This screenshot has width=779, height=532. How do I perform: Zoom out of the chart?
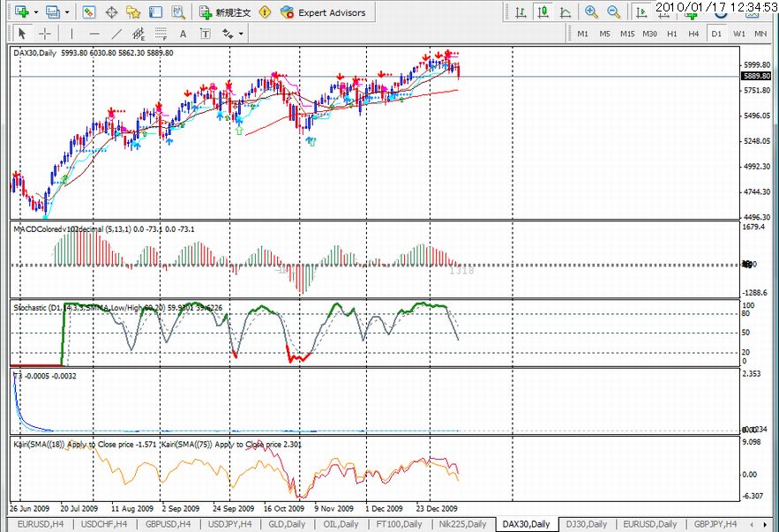613,12
